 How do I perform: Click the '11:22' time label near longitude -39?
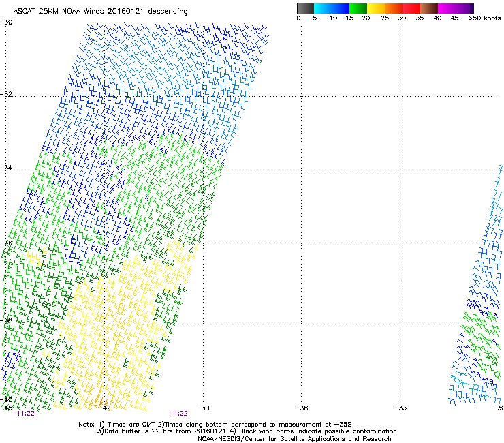coord(178,414)
